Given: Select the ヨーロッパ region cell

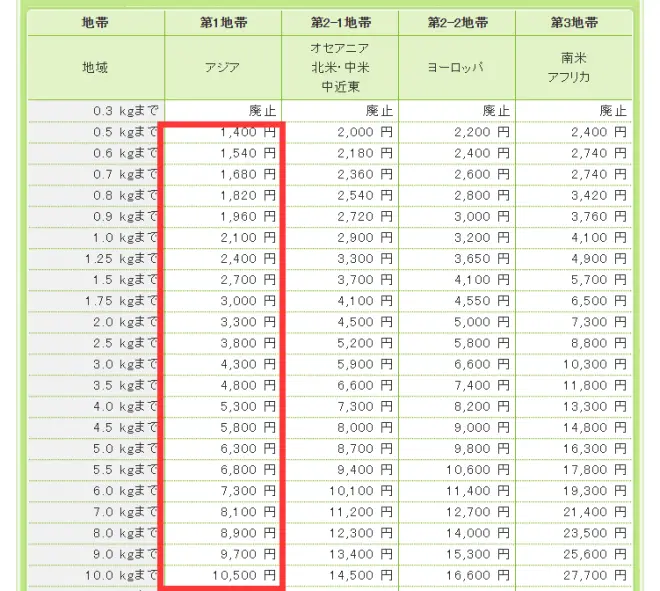Looking at the screenshot, I should pos(457,68).
